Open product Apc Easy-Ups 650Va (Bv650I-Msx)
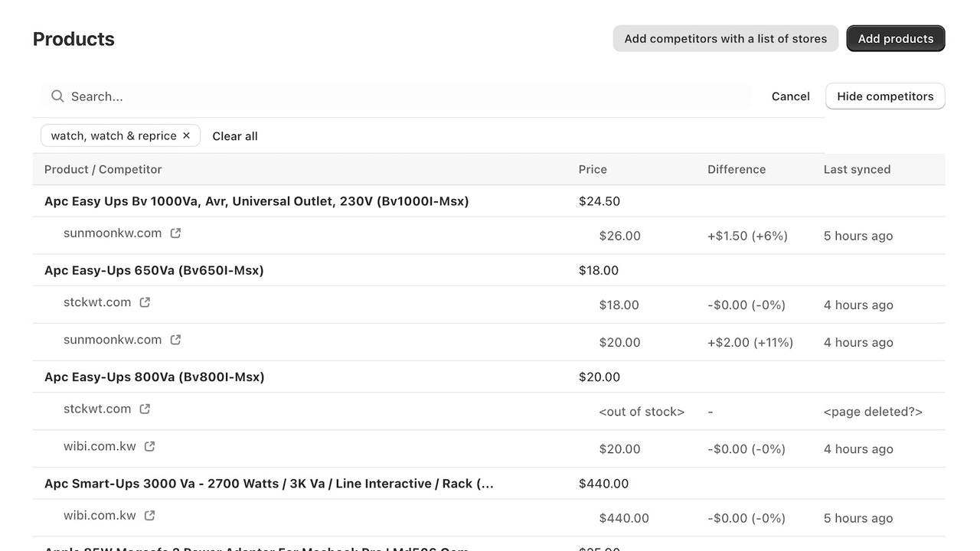Viewport: 980px width, 551px height. point(154,270)
